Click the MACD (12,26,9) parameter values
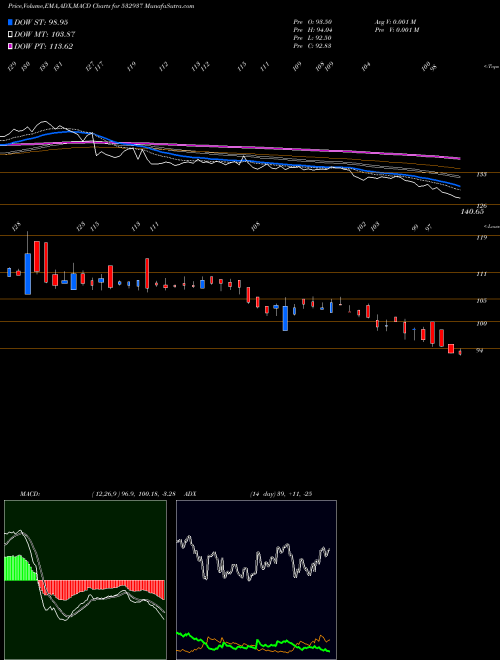 (136, 494)
